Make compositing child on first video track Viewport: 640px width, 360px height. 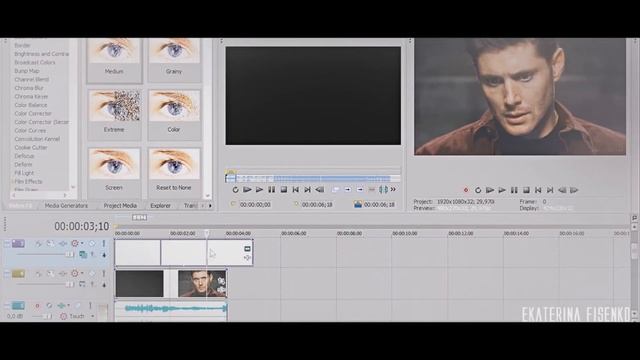click(x=104, y=255)
